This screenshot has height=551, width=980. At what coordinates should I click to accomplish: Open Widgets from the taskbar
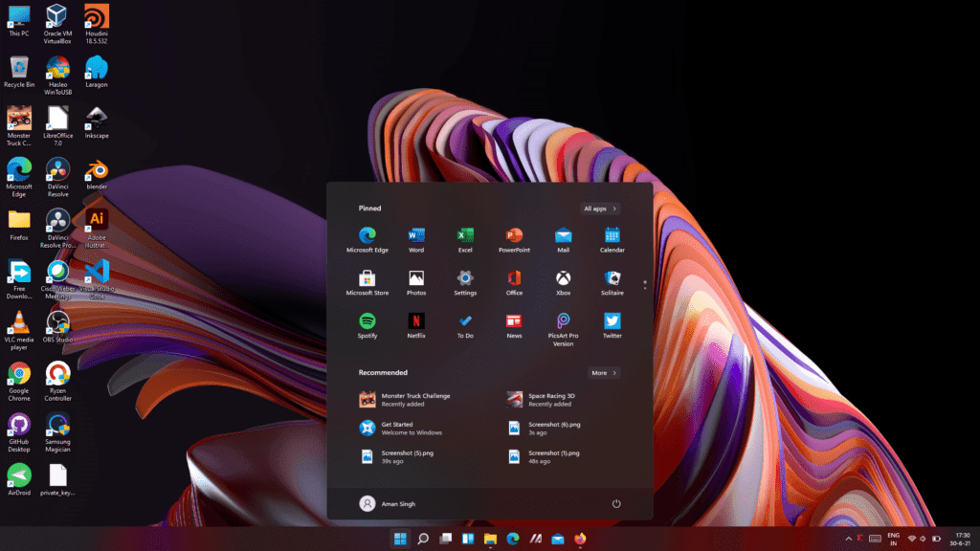(468, 539)
